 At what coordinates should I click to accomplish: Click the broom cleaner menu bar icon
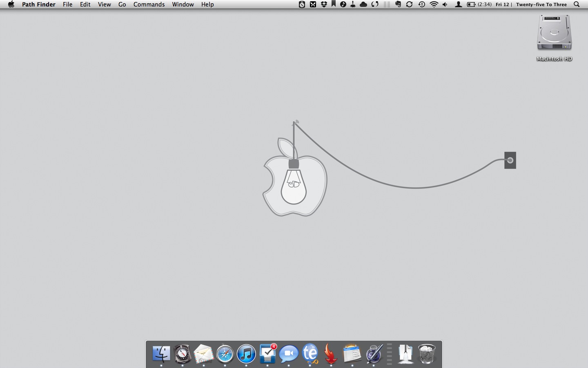[353, 4]
